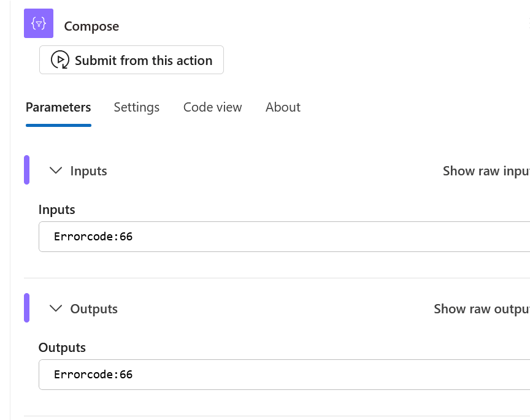
Task: Switch to the Parameters tab
Action: 58,107
